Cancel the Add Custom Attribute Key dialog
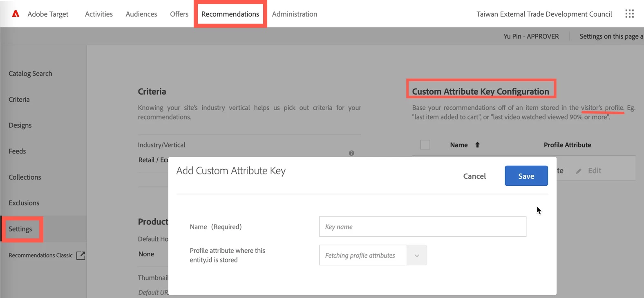Image resolution: width=644 pixels, height=298 pixels. click(474, 176)
